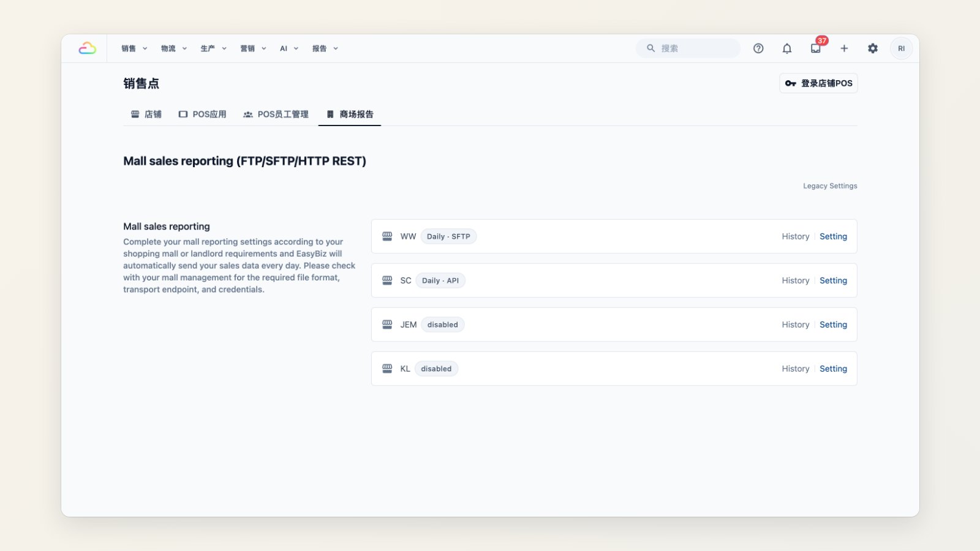
Task: Open History for the SC store
Action: (796, 280)
